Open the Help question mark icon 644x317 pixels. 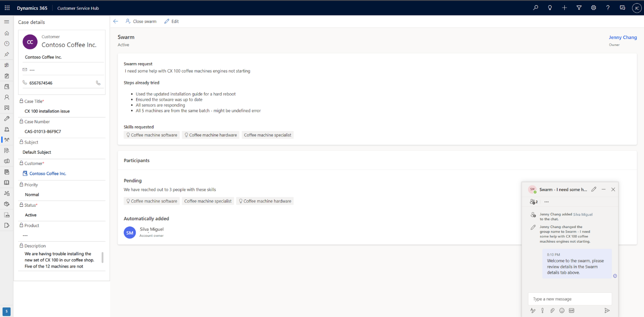(608, 8)
